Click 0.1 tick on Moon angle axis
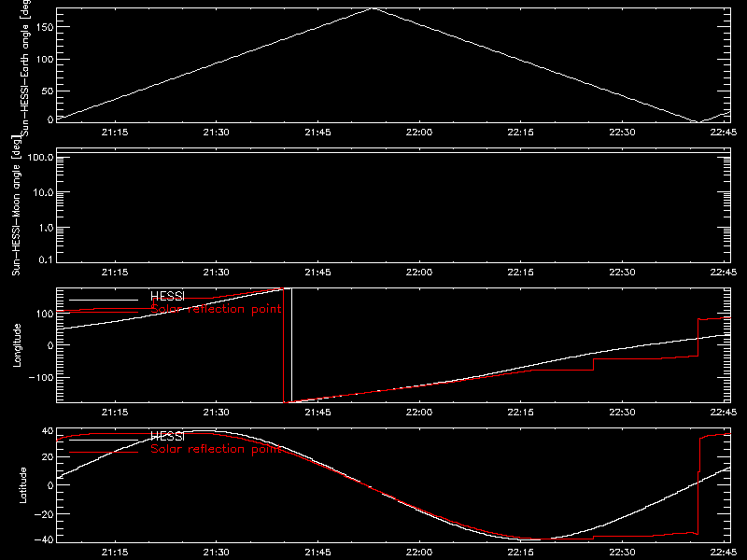 pos(46,259)
